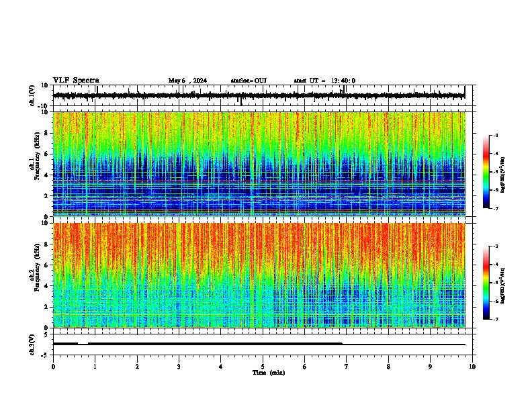
Task: Click the ch.3 voltage trace panel
Action: click(263, 345)
